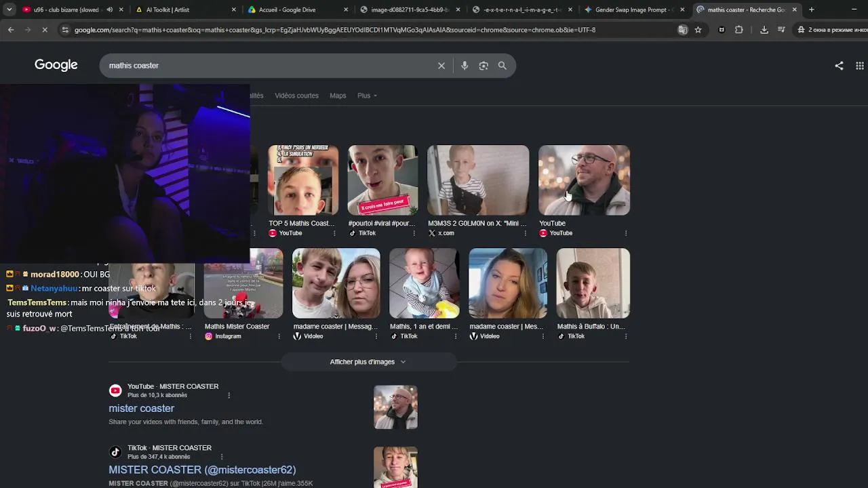Submit search with the magnifier icon

pos(502,66)
